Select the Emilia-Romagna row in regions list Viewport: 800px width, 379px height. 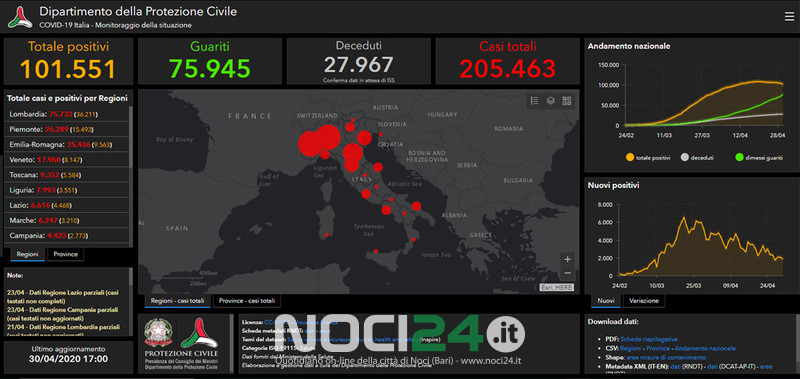point(66,144)
